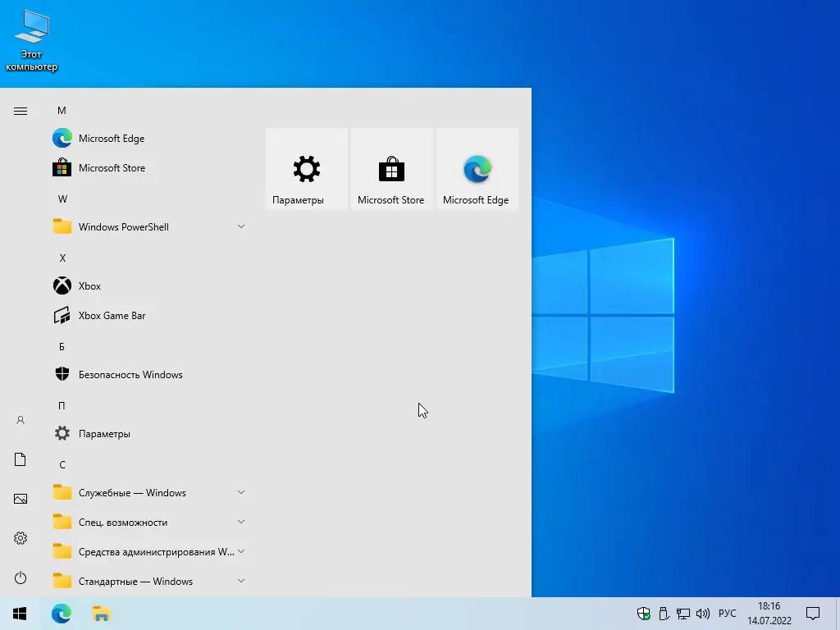Open the Xbox app entry
This screenshot has height=630, width=840.
tap(149, 286)
